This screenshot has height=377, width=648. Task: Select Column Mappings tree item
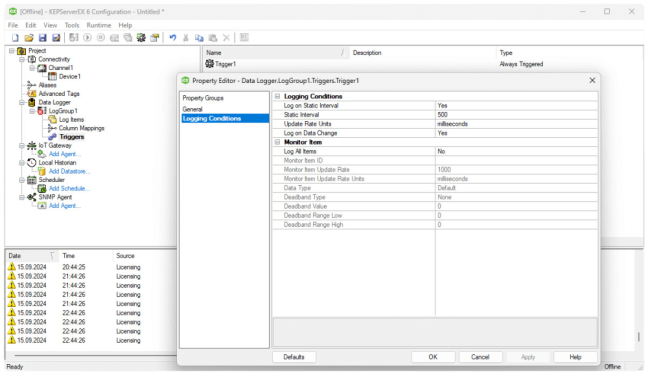(x=81, y=128)
